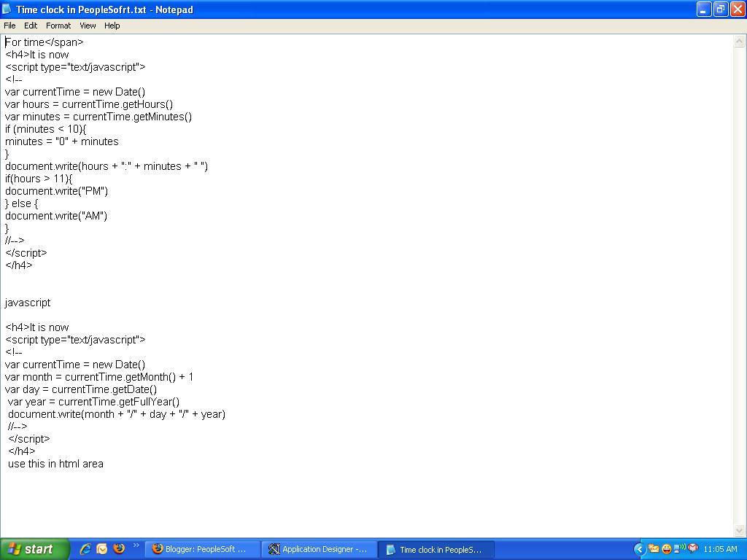The width and height of the screenshot is (747, 560).
Task: Click the taskbar clock showing 11:05 AM
Action: pos(721,548)
